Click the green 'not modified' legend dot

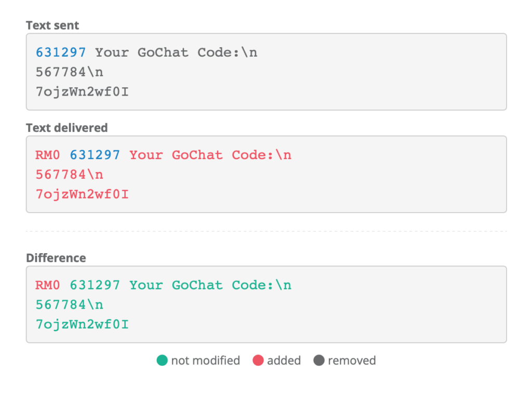coord(162,360)
